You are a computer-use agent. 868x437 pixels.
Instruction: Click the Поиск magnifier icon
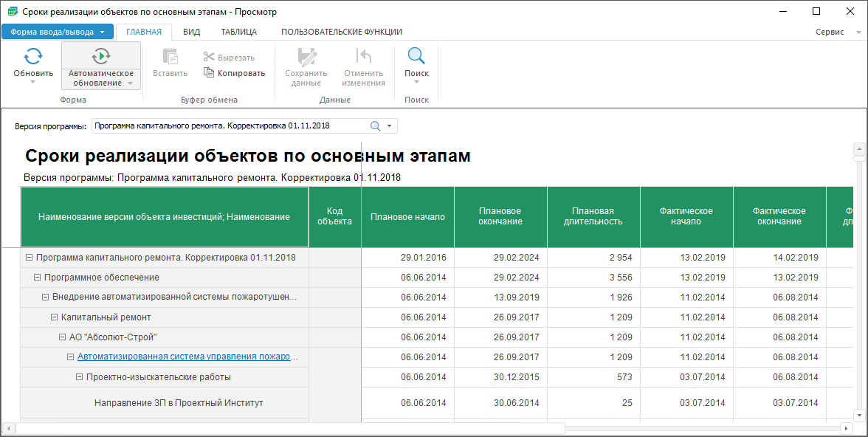(416, 56)
